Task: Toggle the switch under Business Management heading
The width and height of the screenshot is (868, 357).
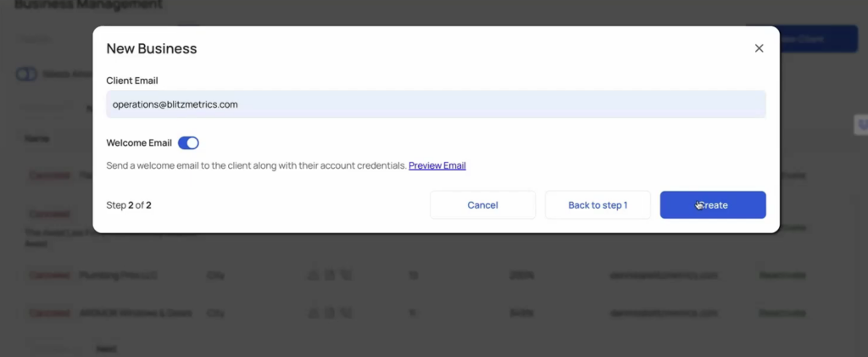Action: [x=26, y=74]
